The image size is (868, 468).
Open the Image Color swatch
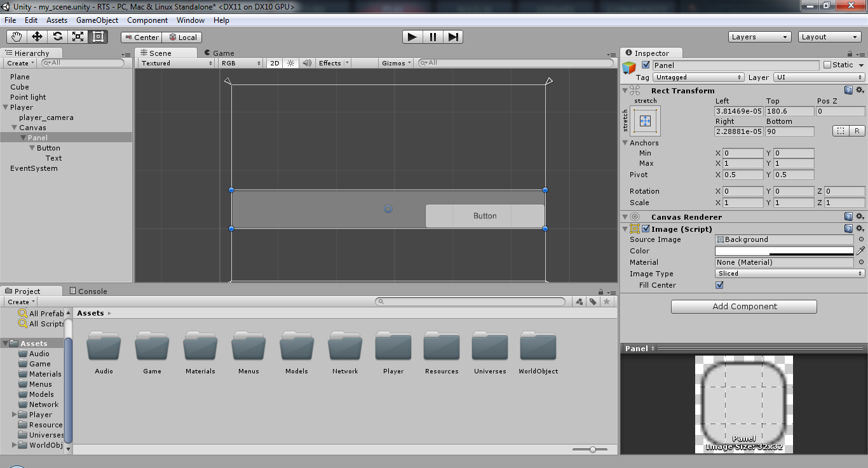(784, 251)
